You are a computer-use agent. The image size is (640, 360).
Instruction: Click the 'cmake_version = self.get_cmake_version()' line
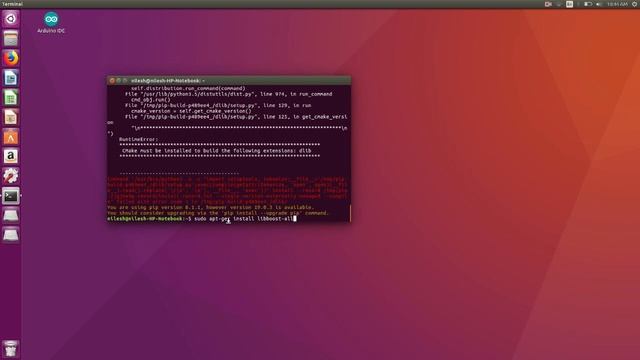191,111
